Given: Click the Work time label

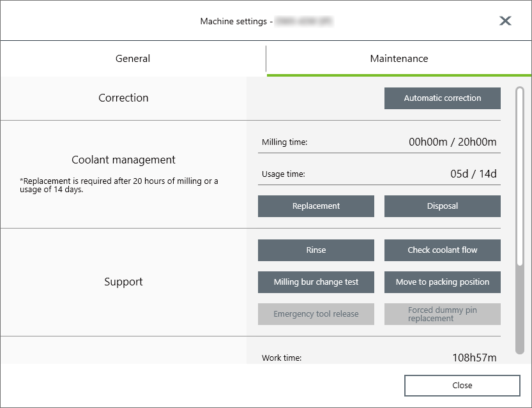Looking at the screenshot, I should coord(282,358).
